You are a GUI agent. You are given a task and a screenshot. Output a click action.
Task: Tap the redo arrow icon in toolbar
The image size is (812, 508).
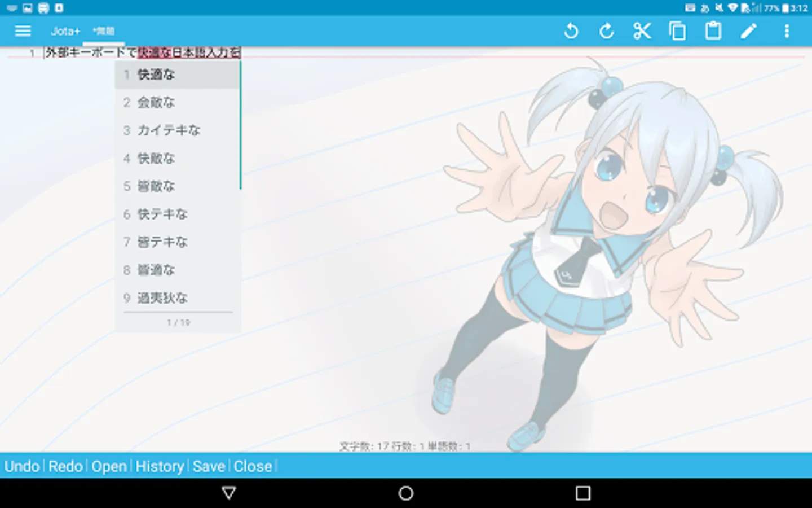pyautogui.click(x=606, y=31)
